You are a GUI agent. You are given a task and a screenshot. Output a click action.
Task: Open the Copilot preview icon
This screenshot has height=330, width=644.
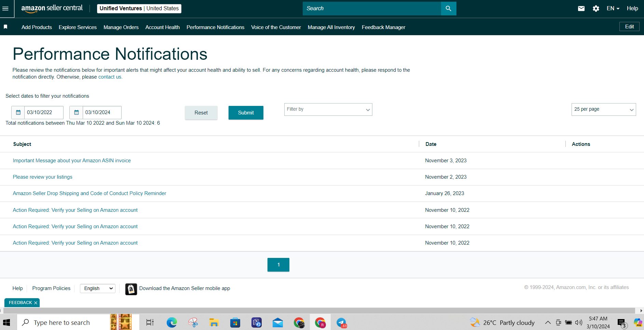click(638, 322)
